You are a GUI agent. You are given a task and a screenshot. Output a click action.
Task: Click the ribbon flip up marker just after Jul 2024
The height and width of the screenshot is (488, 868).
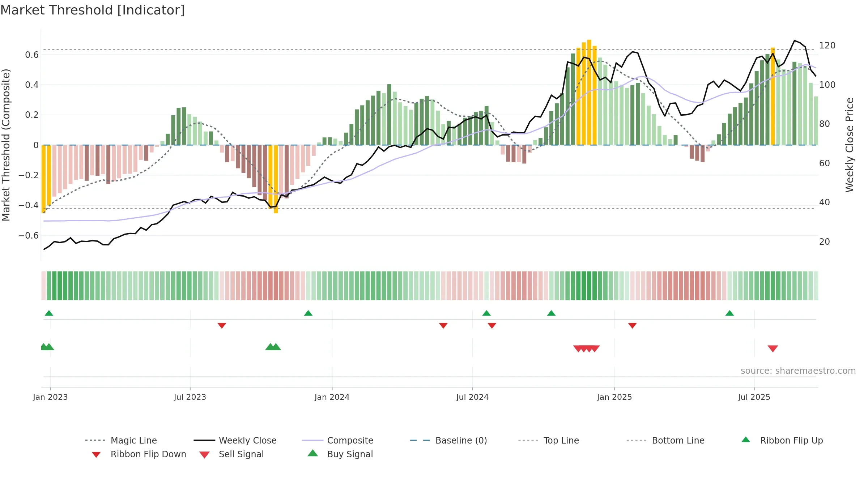point(486,313)
